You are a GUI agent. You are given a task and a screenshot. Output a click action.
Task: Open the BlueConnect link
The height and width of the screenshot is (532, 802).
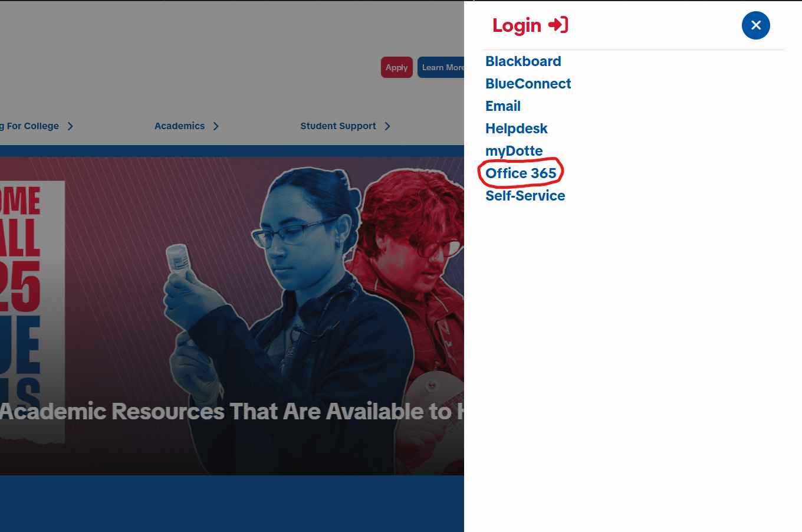tap(528, 84)
